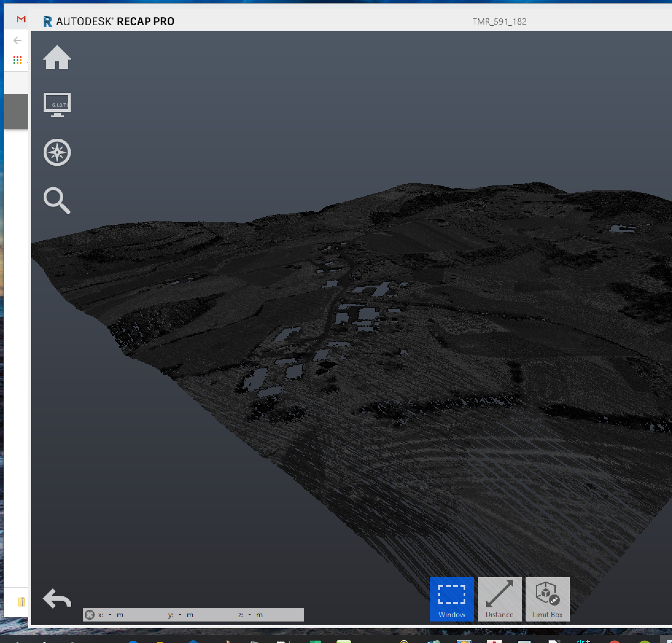The width and height of the screenshot is (672, 643).
Task: Open the Display Settings monitor icon
Action: pyautogui.click(x=57, y=104)
